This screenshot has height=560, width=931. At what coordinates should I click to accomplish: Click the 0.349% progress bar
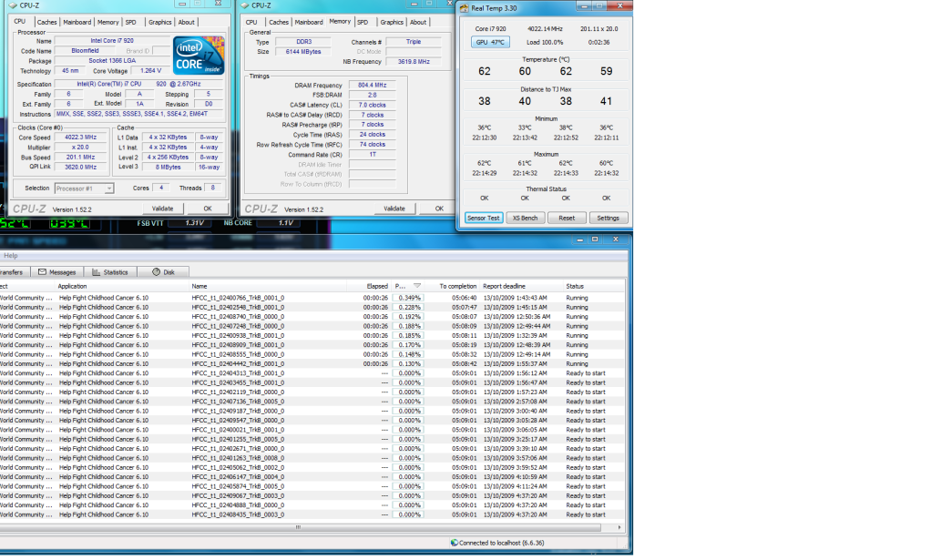tap(407, 298)
